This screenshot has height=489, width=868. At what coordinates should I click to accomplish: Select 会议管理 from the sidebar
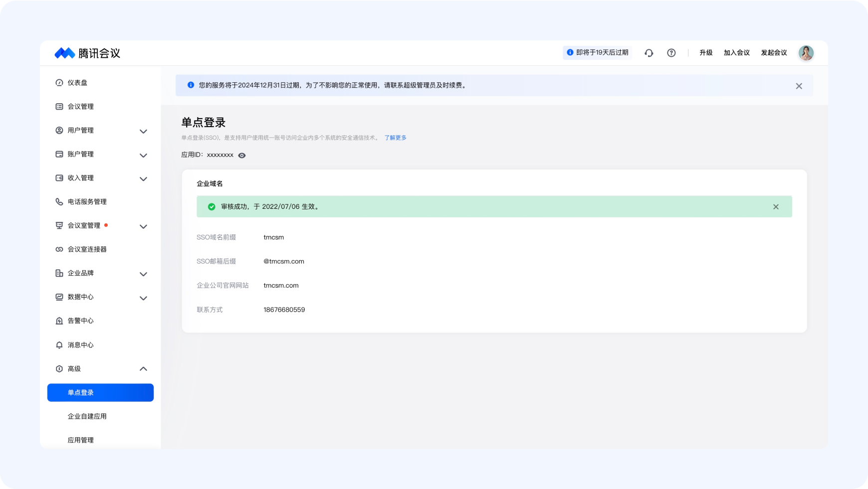[x=81, y=107]
